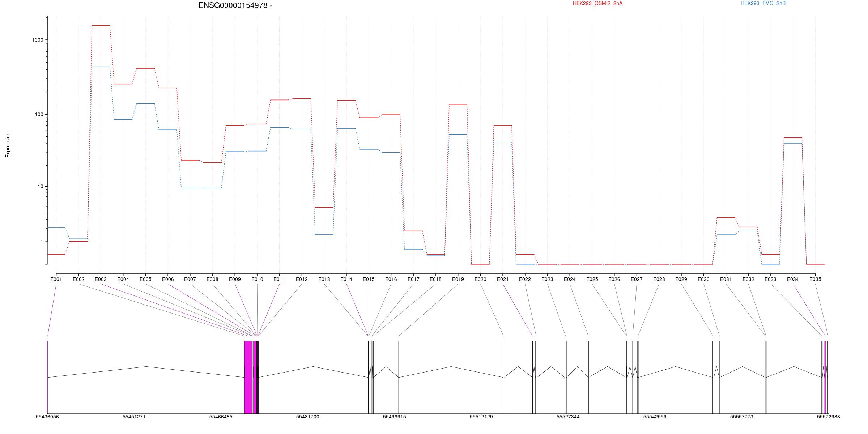Image resolution: width=868 pixels, height=434 pixels.
Task: Click the y-axis tick label 1000
Action: tap(38, 40)
